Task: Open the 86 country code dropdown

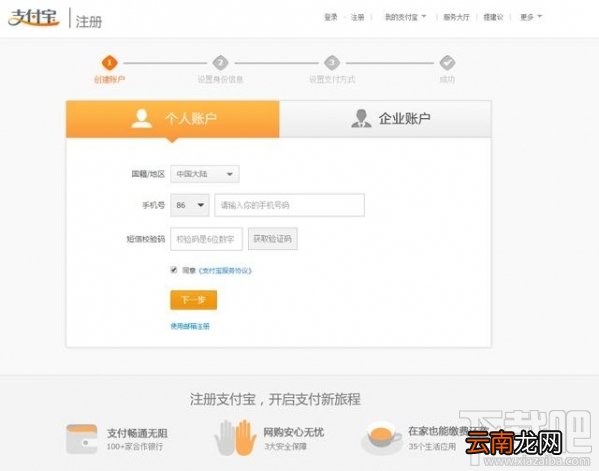Action: pos(189,205)
